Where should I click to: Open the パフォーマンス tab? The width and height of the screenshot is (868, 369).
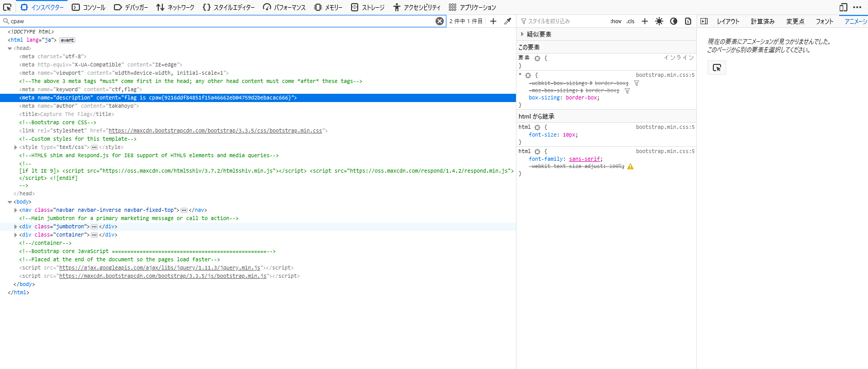click(284, 7)
